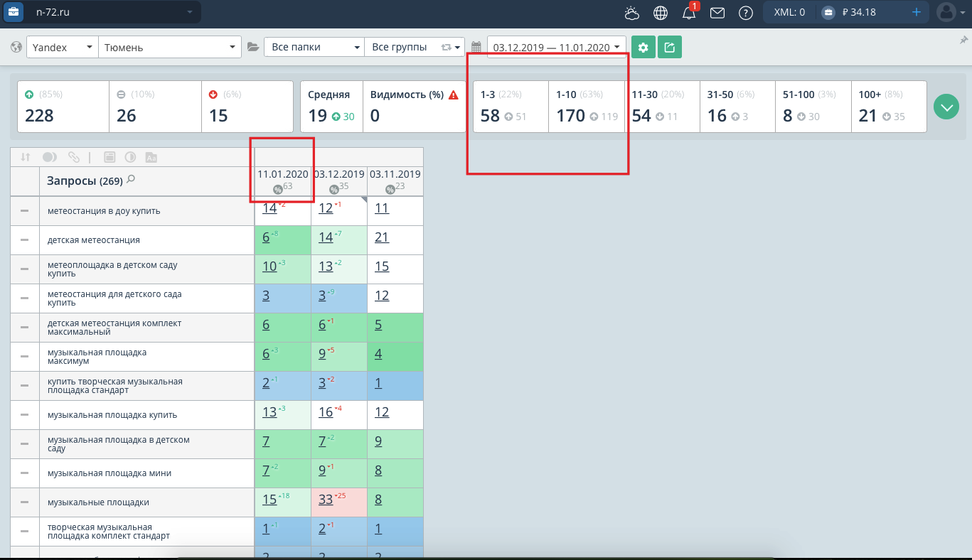The height and width of the screenshot is (560, 972).
Task: Open the Все папки folder dropdown
Action: pyautogui.click(x=314, y=48)
